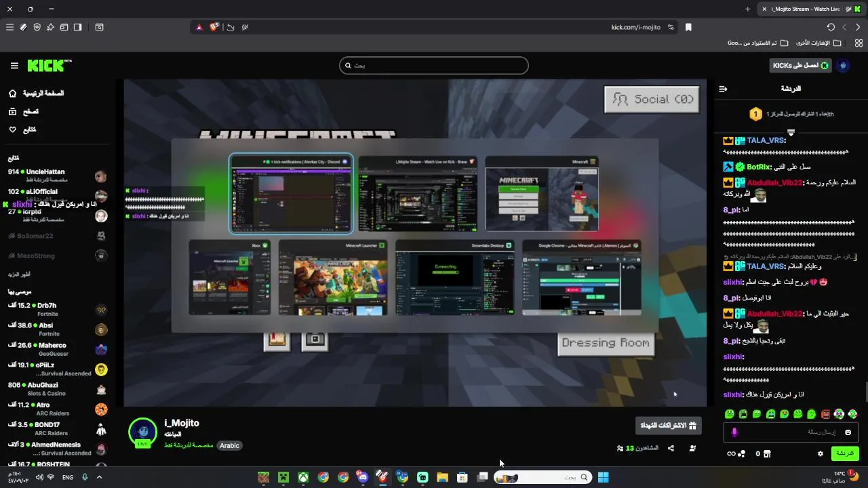868x488 pixels.
Task: Click the purple microphone icon in chat
Action: pos(734,432)
